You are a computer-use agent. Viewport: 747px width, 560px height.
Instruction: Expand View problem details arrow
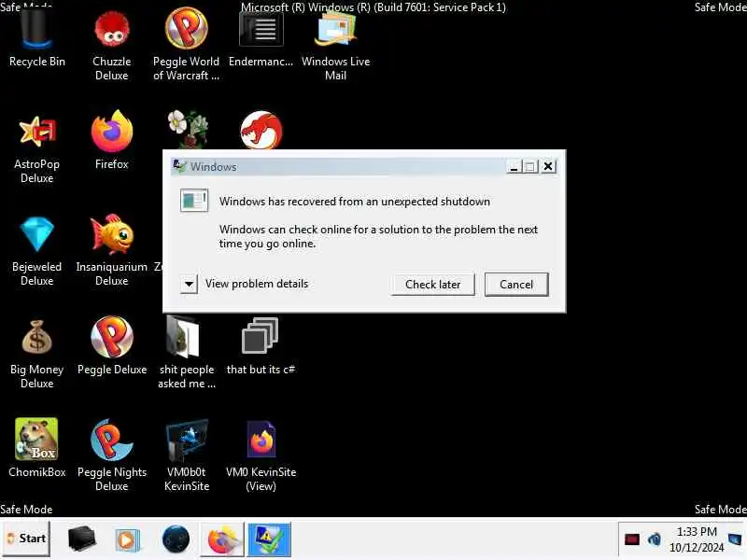tap(190, 285)
